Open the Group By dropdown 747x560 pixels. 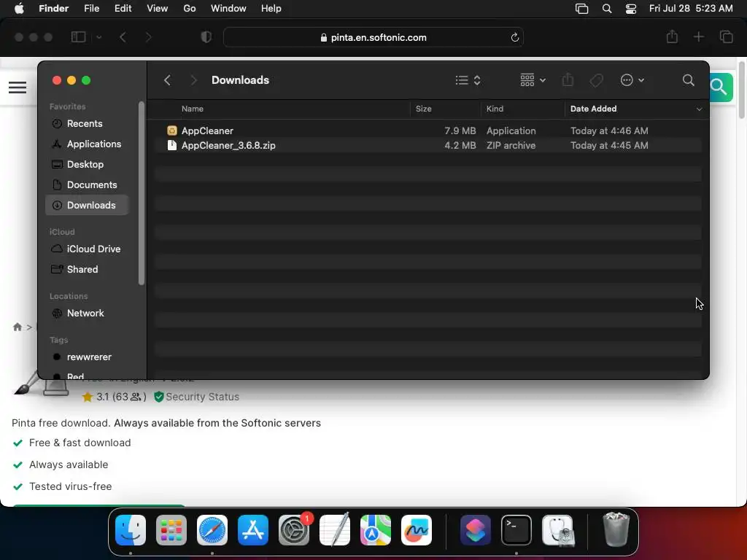(x=533, y=80)
